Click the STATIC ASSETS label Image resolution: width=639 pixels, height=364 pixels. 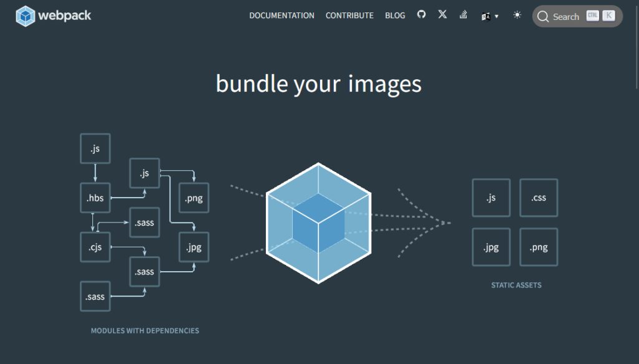(x=516, y=285)
